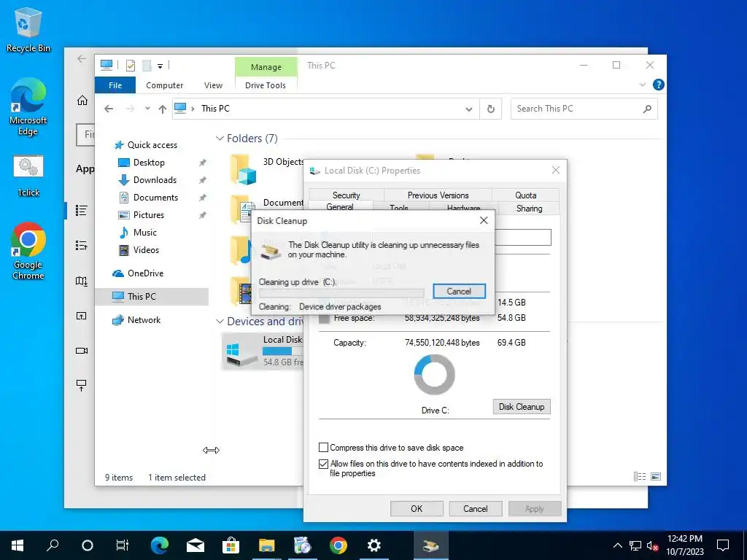Open the Quota tab
The width and height of the screenshot is (747, 560).
point(525,195)
